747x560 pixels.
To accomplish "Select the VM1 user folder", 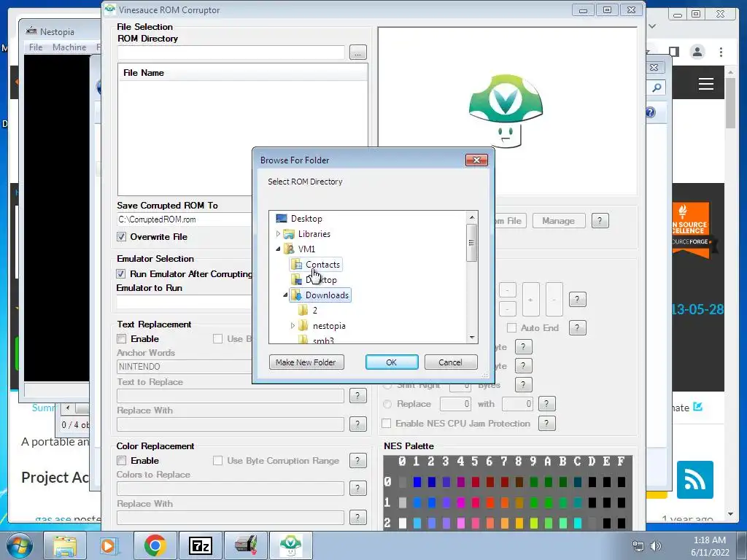I will click(x=306, y=249).
